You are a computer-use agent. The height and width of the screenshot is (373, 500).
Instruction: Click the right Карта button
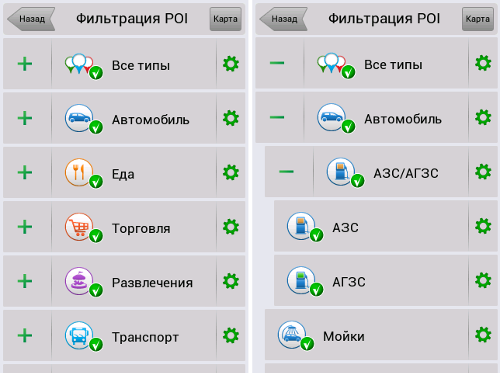click(478, 19)
